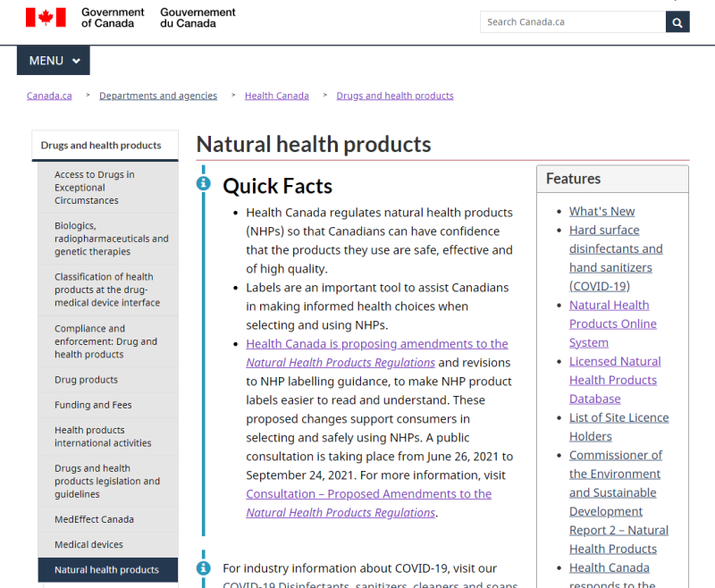Open Funding and Fees sidebar item

[x=108, y=405]
